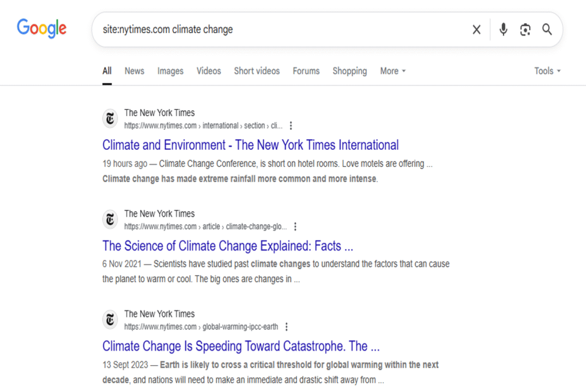The width and height of the screenshot is (586, 392).
Task: Click The New York Times name above second result
Action: pyautogui.click(x=160, y=214)
